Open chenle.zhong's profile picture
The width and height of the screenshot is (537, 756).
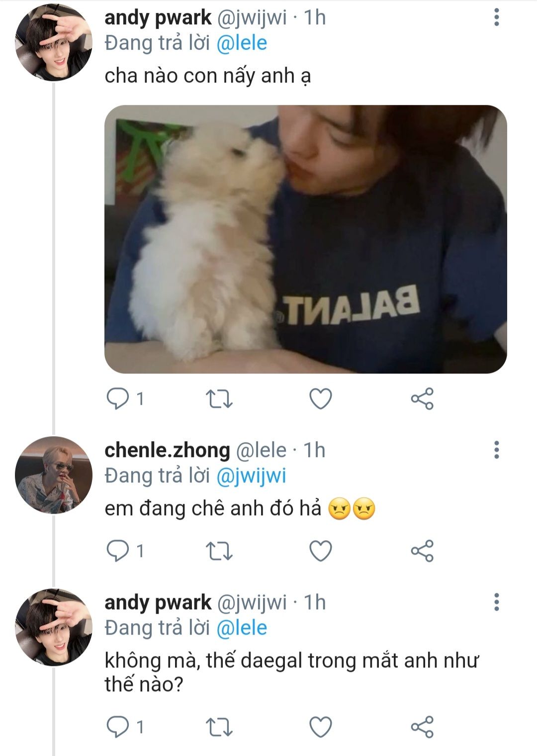tap(54, 475)
